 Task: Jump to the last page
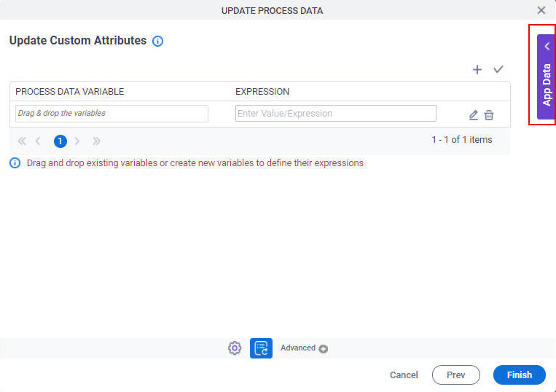pyautogui.click(x=96, y=141)
